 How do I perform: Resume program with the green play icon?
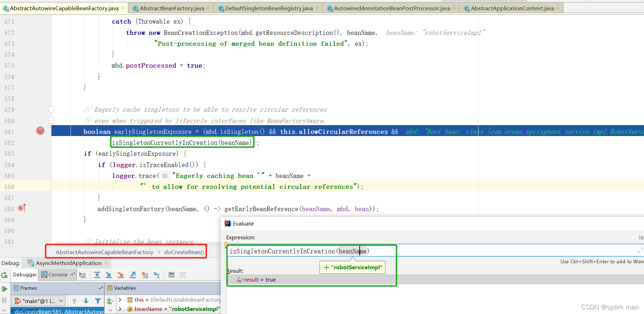point(4,289)
